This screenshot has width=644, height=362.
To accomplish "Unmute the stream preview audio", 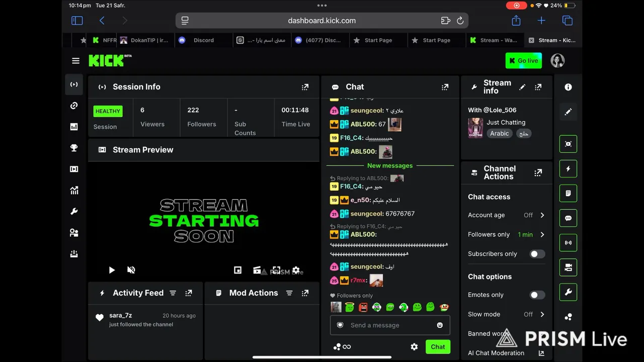I will pos(131,270).
